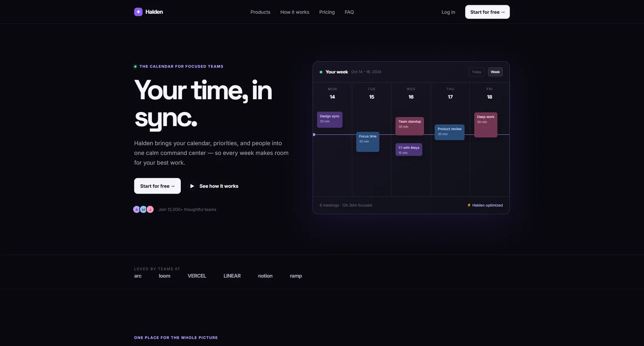Click the Join 12,000+ thoughtful teams text

pyautogui.click(x=187, y=210)
